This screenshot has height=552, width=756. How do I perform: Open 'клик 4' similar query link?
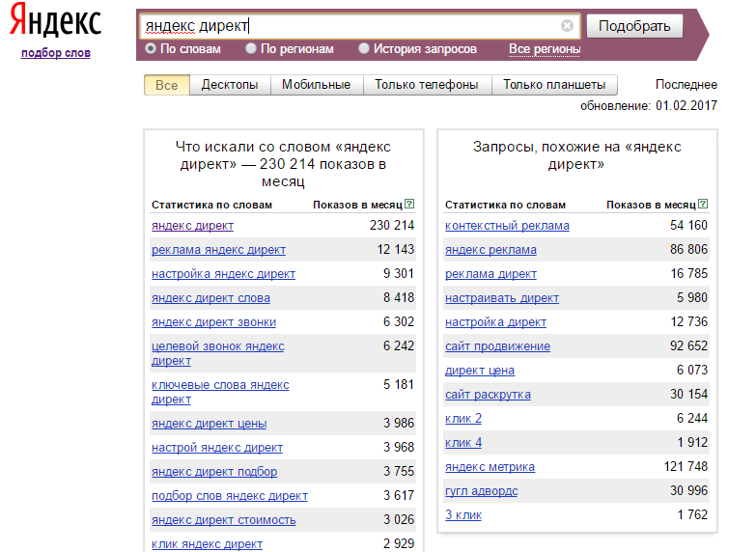463,443
